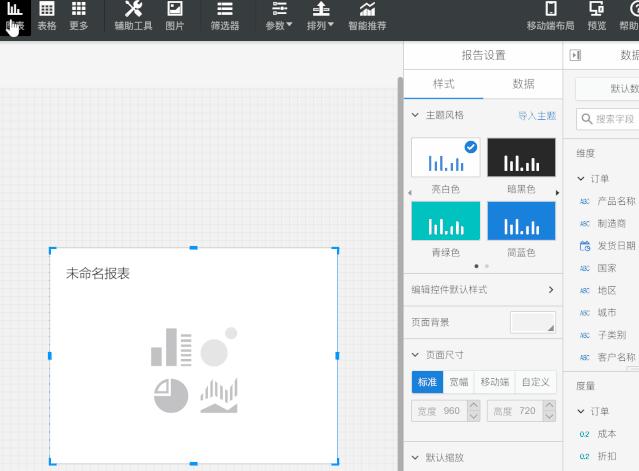Screen dimensions: 639x471
Task: Select the 暗黑色 theme thumbnail
Action: [x=521, y=157]
